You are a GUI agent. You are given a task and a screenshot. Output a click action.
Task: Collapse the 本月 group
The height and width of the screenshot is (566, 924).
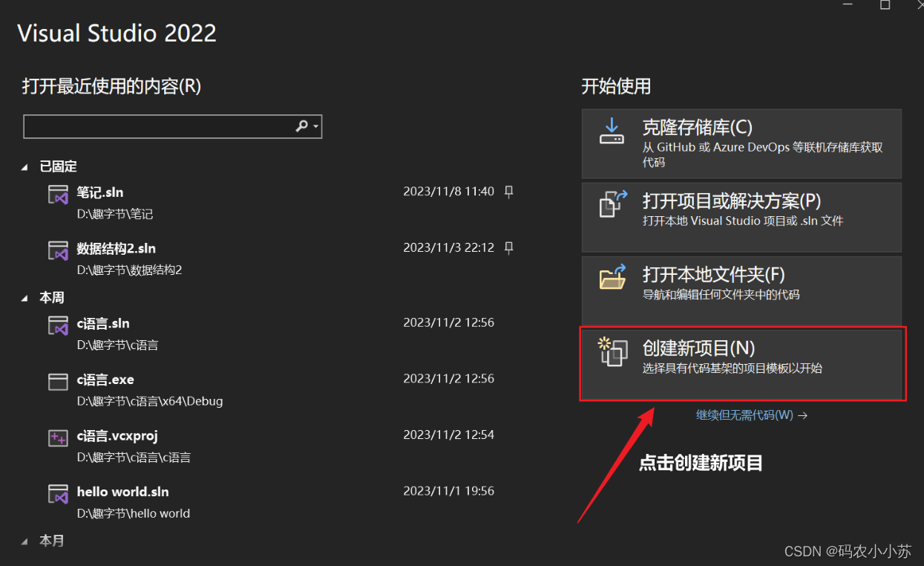click(x=25, y=541)
